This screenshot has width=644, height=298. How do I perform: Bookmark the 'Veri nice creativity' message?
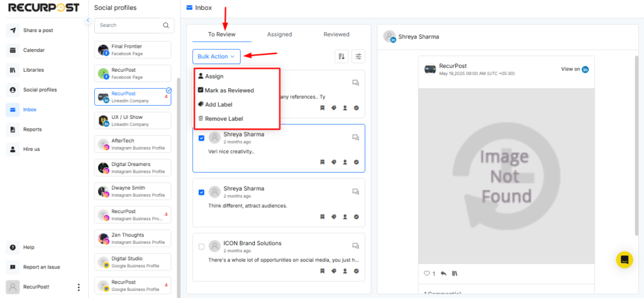click(322, 162)
